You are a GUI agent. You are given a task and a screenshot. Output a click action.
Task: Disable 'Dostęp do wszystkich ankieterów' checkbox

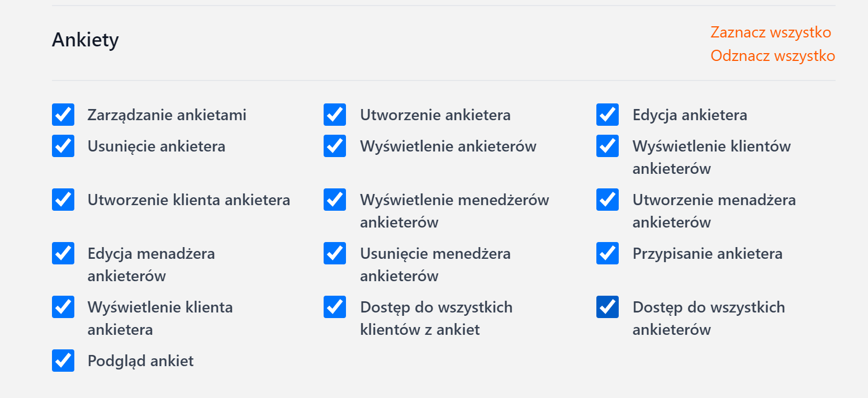(x=608, y=307)
